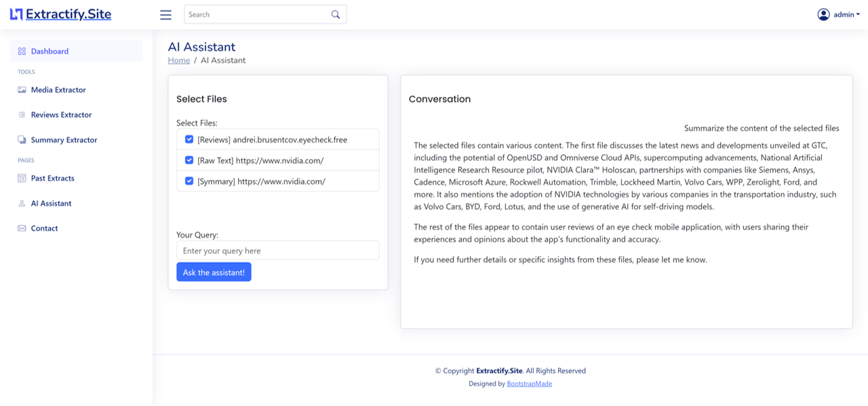Click the search magnifier icon
This screenshot has width=868, height=406.
(x=336, y=14)
